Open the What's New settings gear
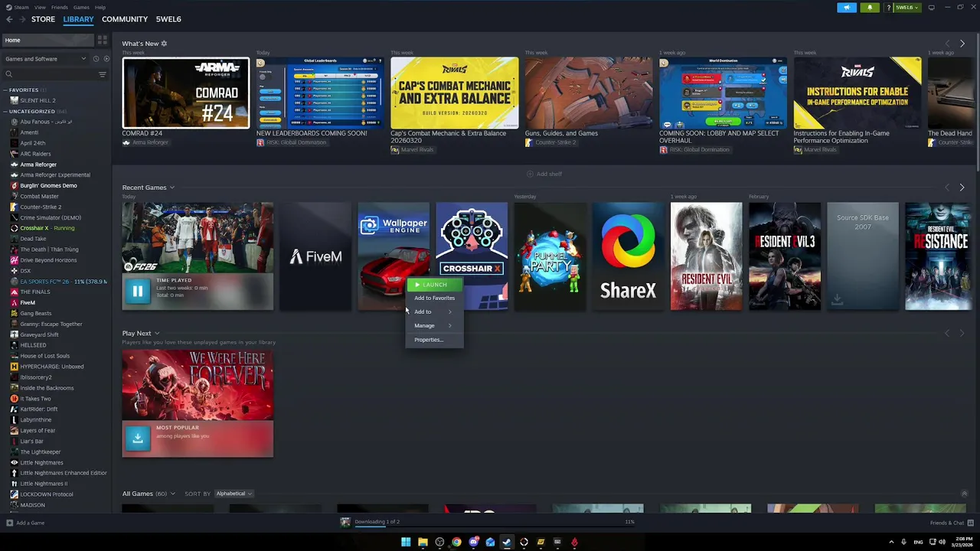980x551 pixels. [164, 44]
